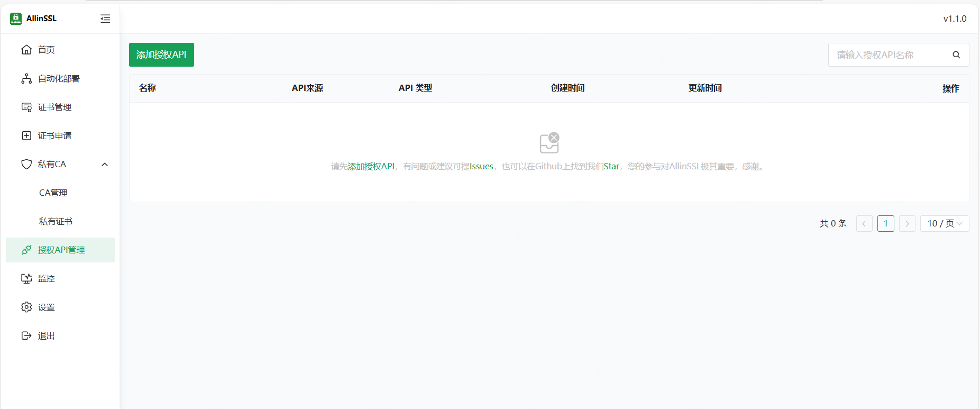Click the empty inbox icon in the table

(x=549, y=143)
